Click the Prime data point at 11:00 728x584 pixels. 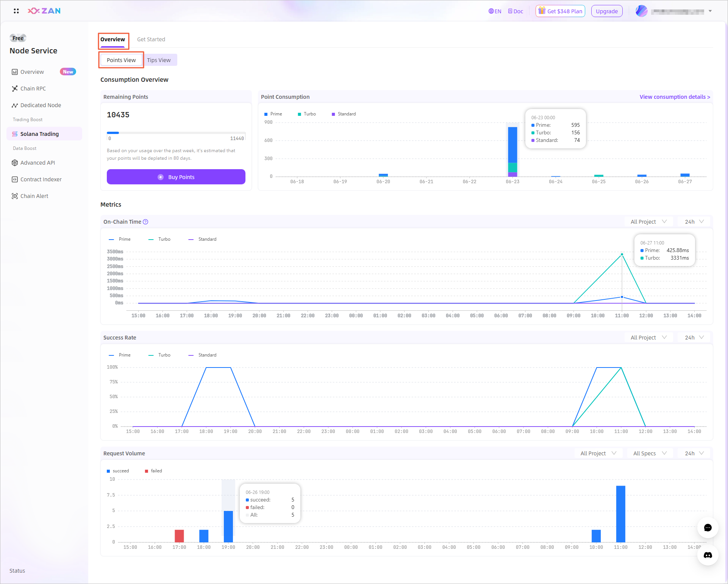click(622, 297)
